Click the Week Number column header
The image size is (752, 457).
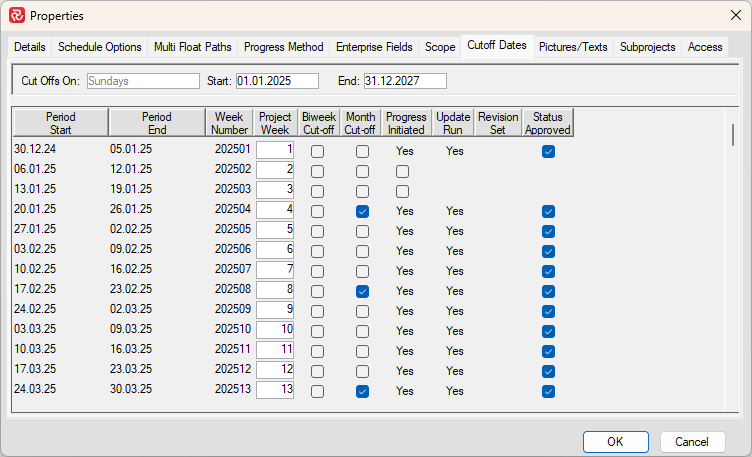tap(229, 123)
